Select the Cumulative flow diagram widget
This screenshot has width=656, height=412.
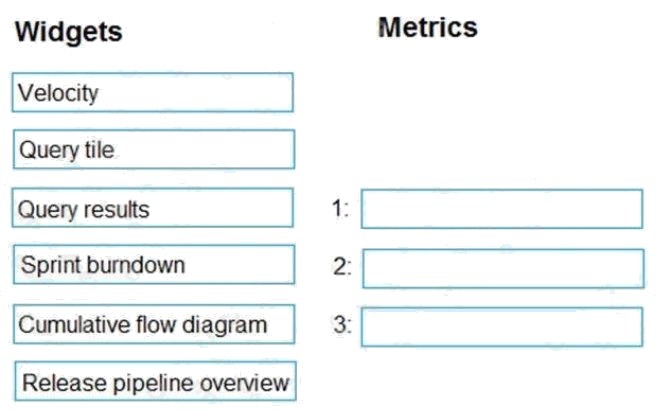(153, 324)
